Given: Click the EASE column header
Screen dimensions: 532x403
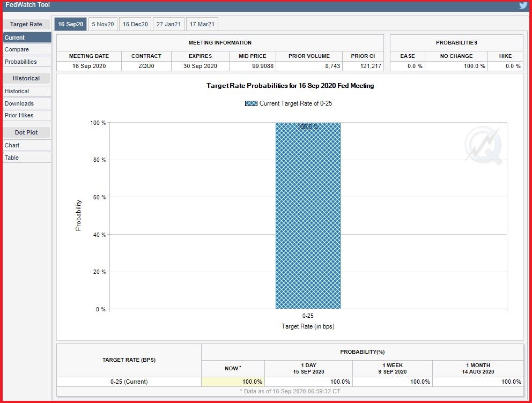Looking at the screenshot, I should [x=408, y=56].
